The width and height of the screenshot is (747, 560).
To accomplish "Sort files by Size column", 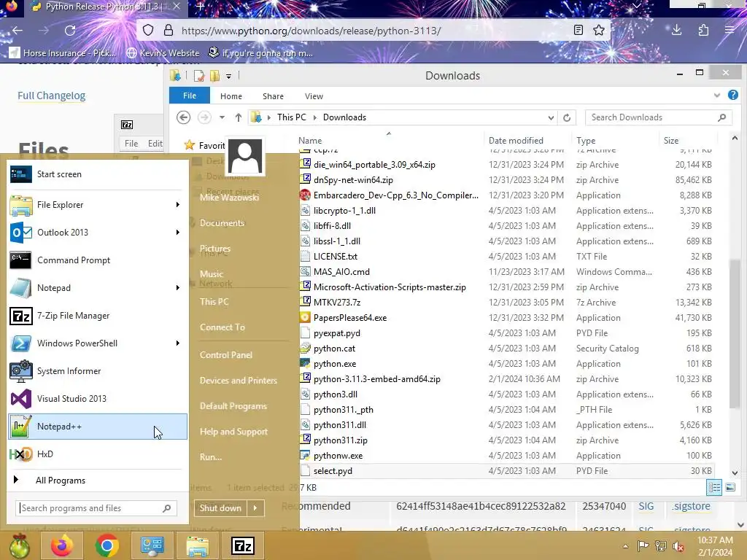I will [x=671, y=141].
